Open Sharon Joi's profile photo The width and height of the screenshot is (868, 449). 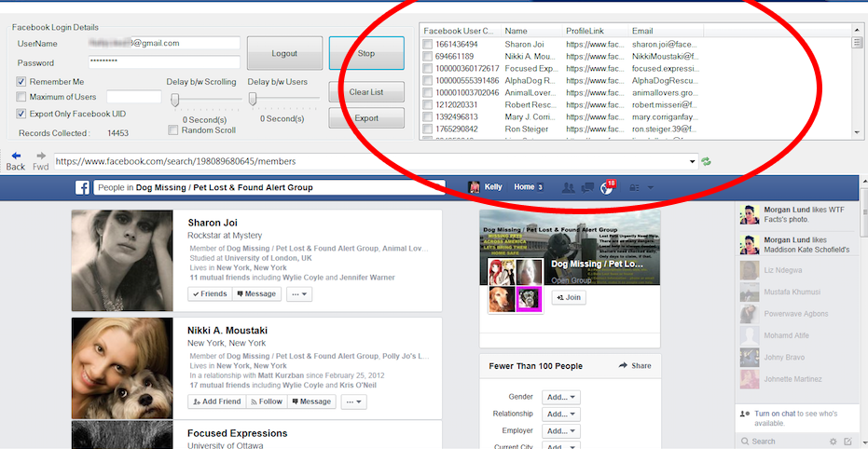[x=122, y=261]
